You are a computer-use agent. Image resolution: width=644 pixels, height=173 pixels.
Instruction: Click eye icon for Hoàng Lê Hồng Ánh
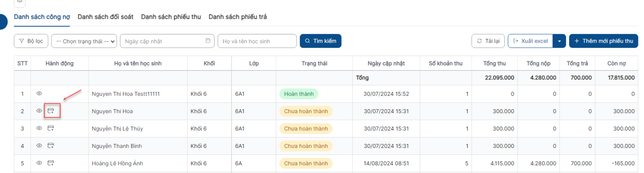39,163
